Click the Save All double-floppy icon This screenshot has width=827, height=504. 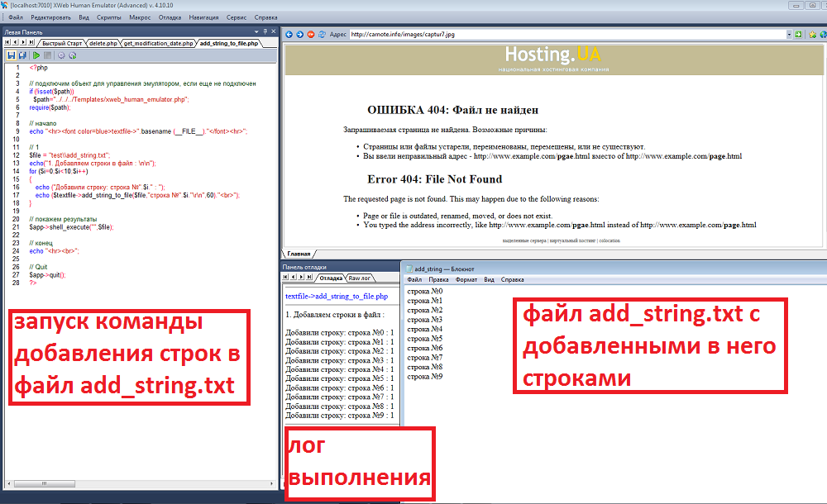(x=22, y=55)
